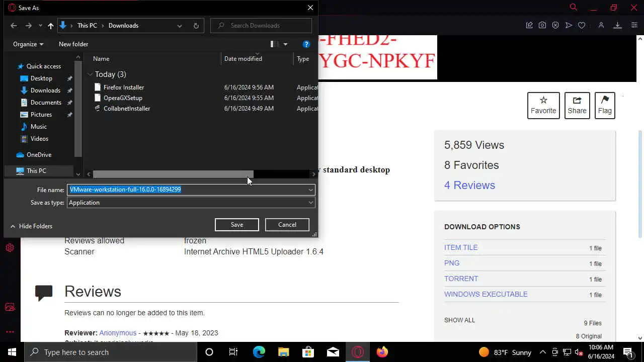Image resolution: width=644 pixels, height=362 pixels.
Task: Click the Opera bookmark heart icon
Action: tap(582, 25)
